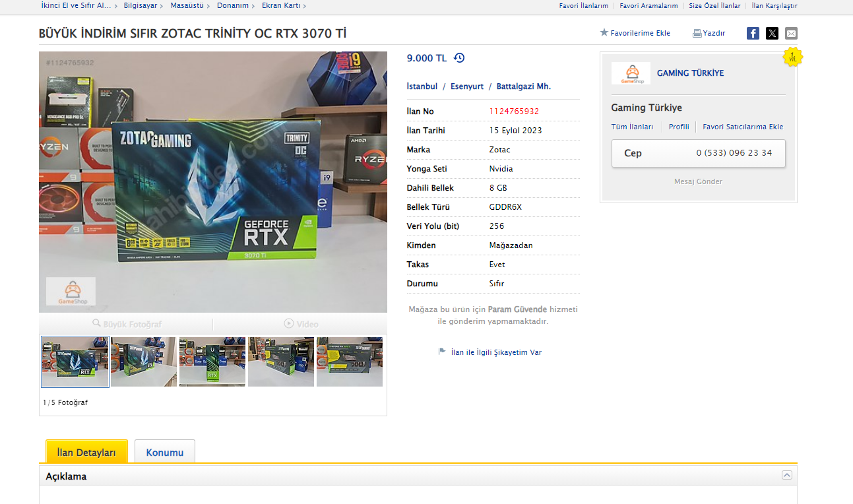Switch to the İlan Detayları tab
Screen dimensions: 853x504
(86, 452)
